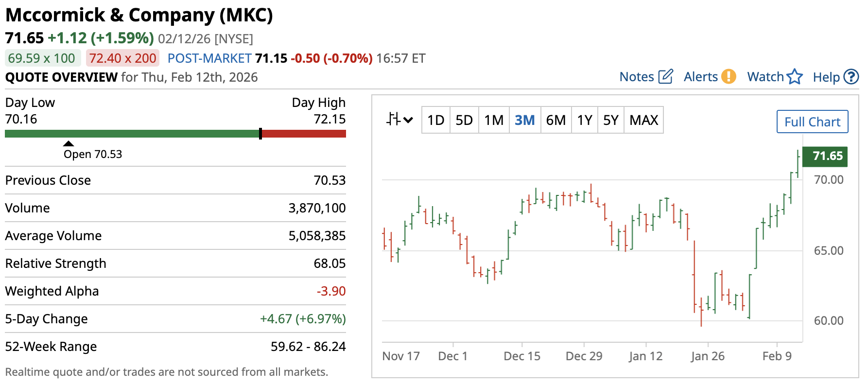Click the Notes link text
This screenshot has height=385, width=868.
637,77
